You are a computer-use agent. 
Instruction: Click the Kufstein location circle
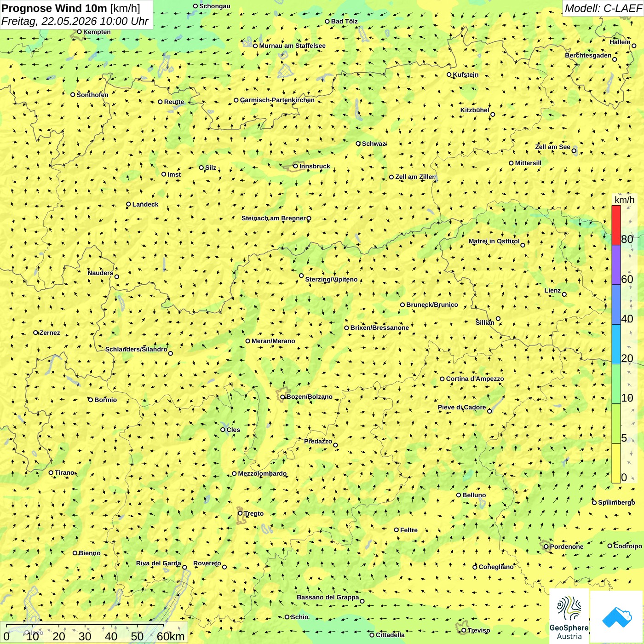pyautogui.click(x=449, y=75)
